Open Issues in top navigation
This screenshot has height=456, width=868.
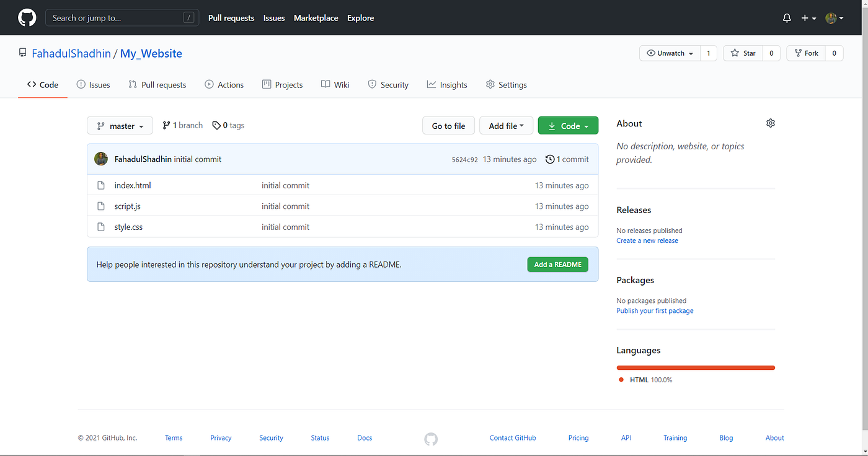coord(274,18)
